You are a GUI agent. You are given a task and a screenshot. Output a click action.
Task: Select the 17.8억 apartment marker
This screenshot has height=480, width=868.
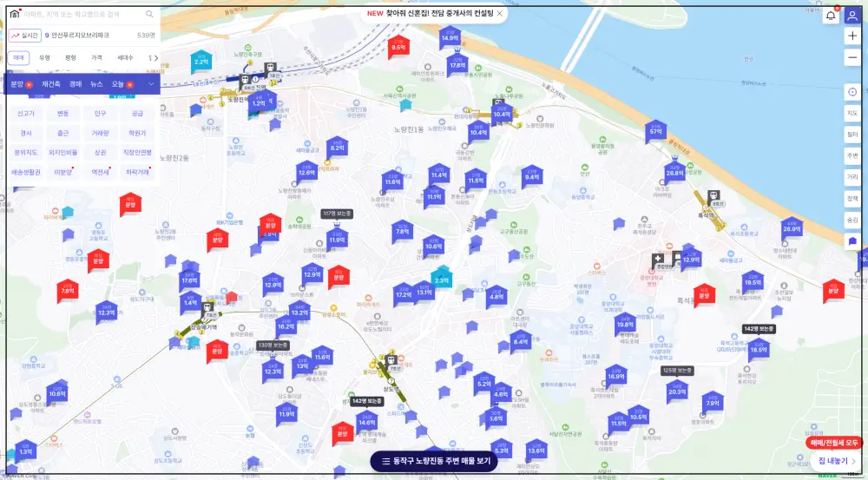pyautogui.click(x=457, y=64)
